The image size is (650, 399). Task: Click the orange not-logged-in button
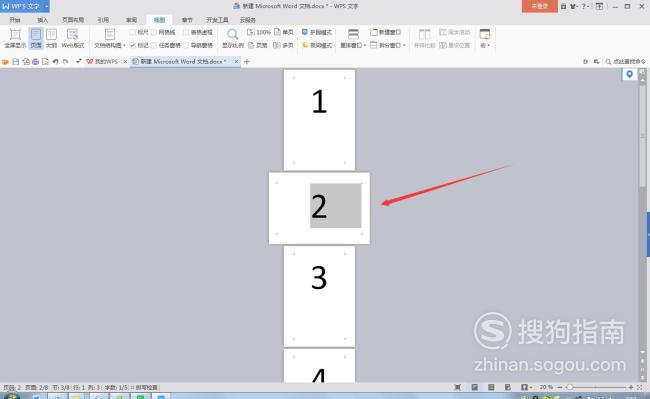tap(539, 6)
